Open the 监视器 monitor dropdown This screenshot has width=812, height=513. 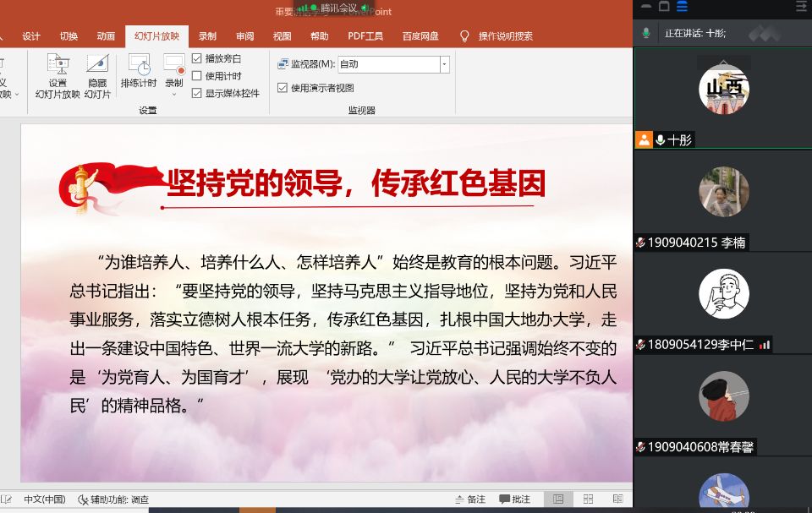click(444, 64)
